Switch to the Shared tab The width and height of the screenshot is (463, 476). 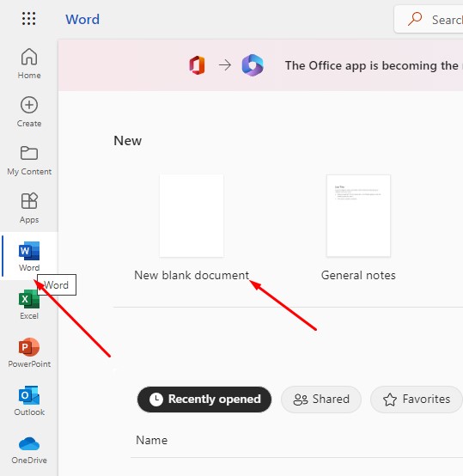pos(321,400)
